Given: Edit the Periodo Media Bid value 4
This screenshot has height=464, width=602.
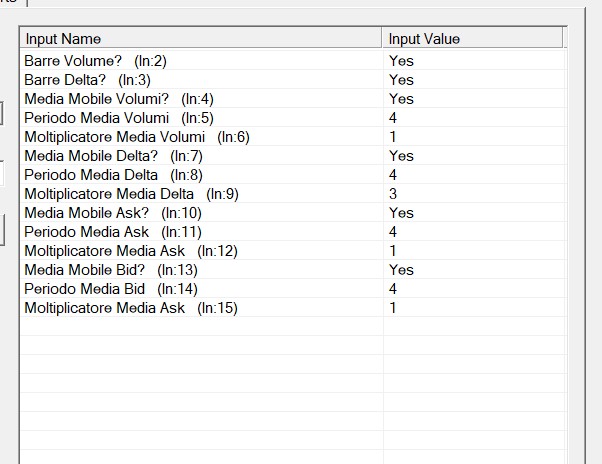Looking at the screenshot, I should (x=394, y=289).
